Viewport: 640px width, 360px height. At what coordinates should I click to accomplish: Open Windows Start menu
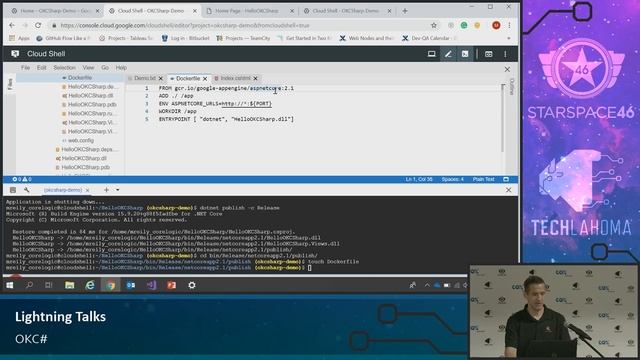(10, 285)
